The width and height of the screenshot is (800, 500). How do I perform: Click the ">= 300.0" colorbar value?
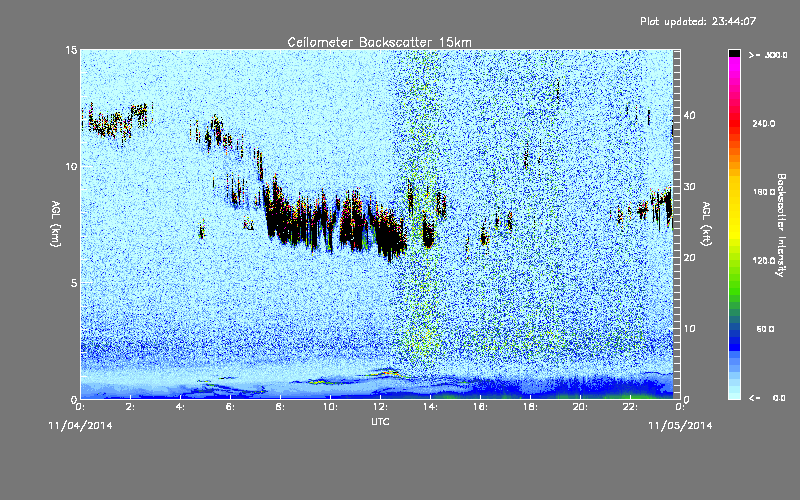pyautogui.click(x=768, y=55)
